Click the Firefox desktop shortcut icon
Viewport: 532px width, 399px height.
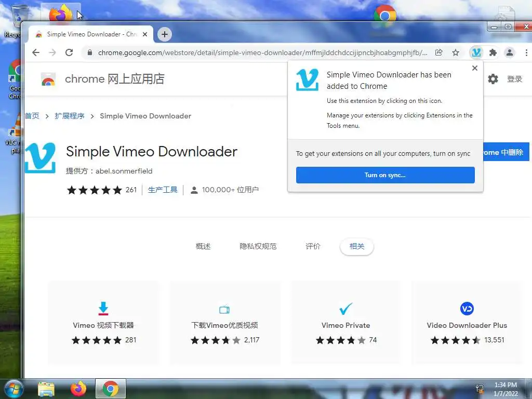(x=61, y=14)
